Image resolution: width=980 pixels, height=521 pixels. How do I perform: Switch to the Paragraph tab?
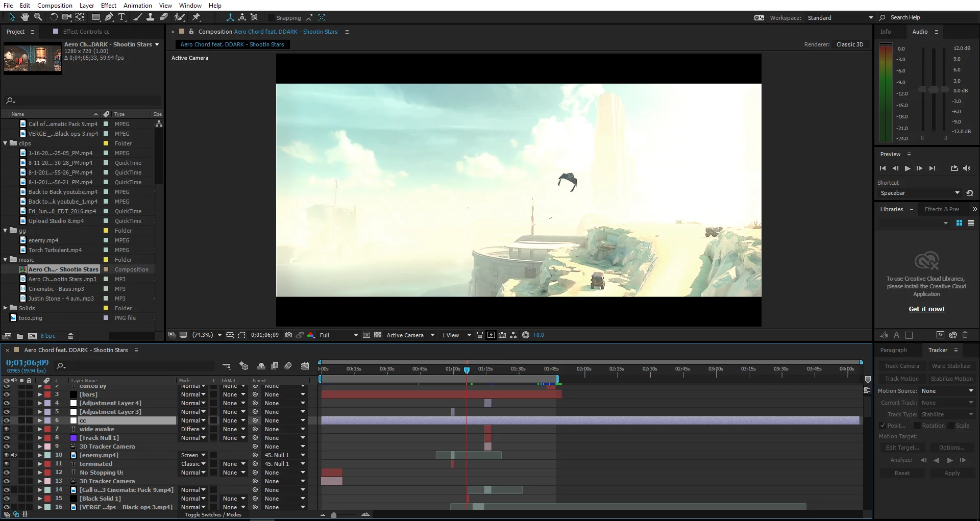coord(894,350)
